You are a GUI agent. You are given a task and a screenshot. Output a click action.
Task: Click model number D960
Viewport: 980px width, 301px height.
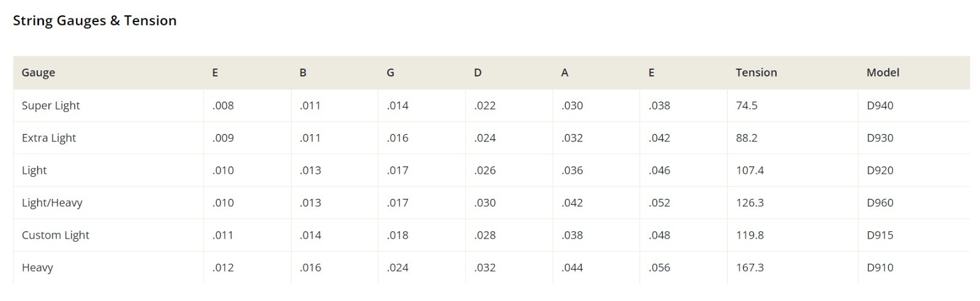pyautogui.click(x=880, y=203)
